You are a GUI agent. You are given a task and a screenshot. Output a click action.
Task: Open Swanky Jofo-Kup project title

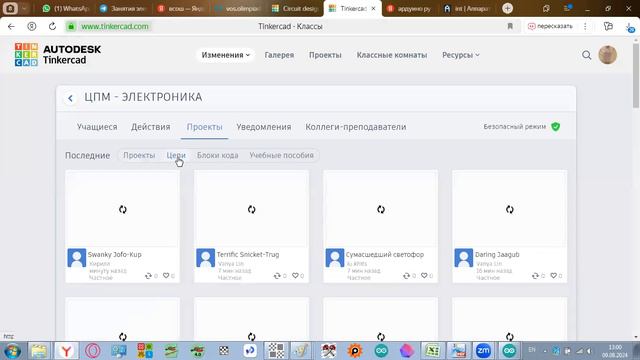[115, 254]
